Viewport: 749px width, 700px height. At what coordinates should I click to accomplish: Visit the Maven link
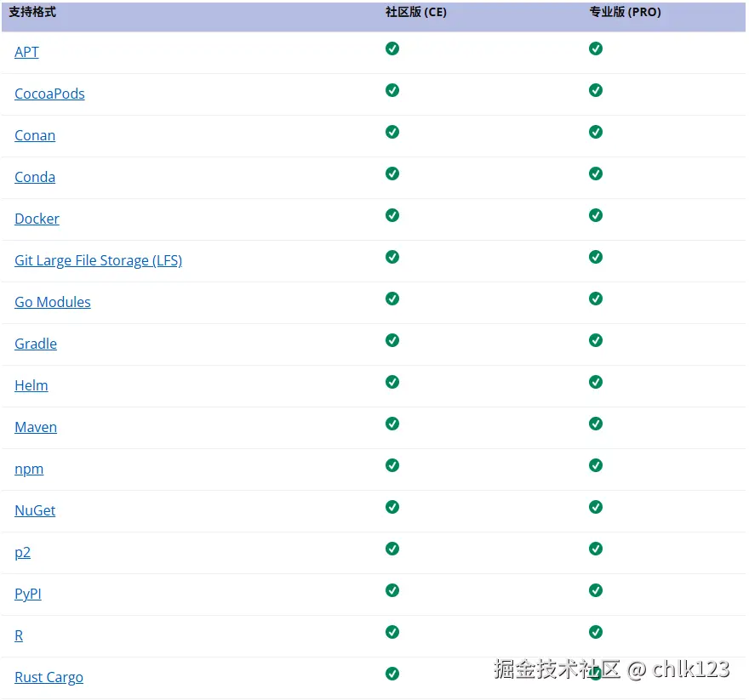pyautogui.click(x=36, y=427)
